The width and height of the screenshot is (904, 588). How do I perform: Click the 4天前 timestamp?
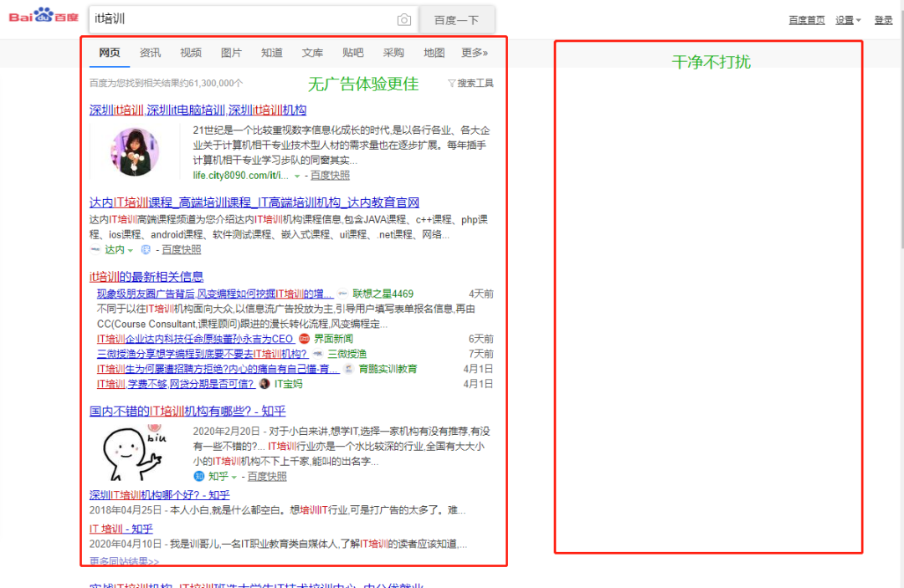(480, 294)
